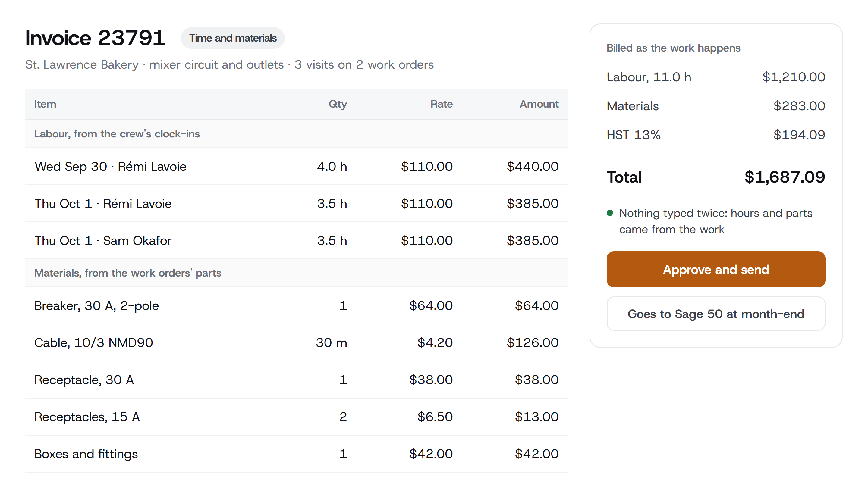Viewport: 868px width, 494px height.
Task: Click the $440.00 amount cell
Action: pos(532,167)
